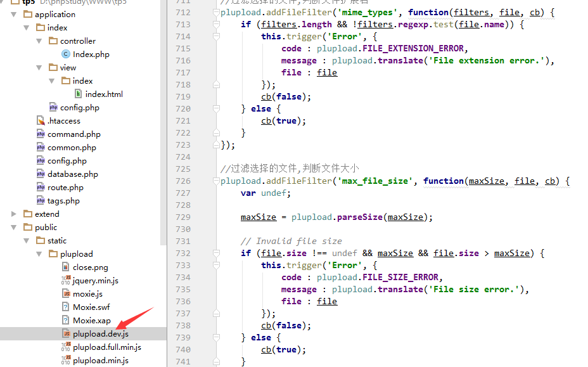
Task: Click FILE_SIZE_ERROR constant in line 734
Action: tap(400, 278)
